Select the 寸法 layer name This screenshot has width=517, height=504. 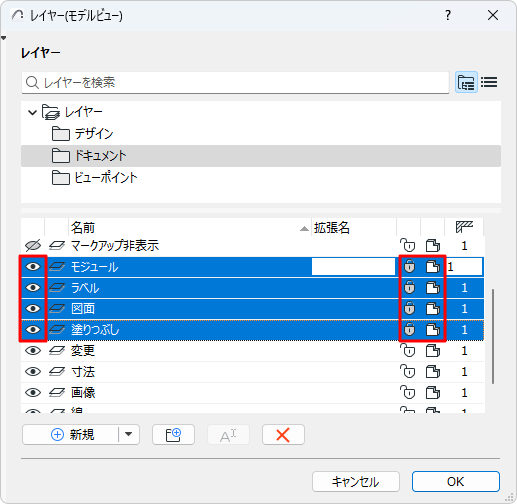(83, 372)
